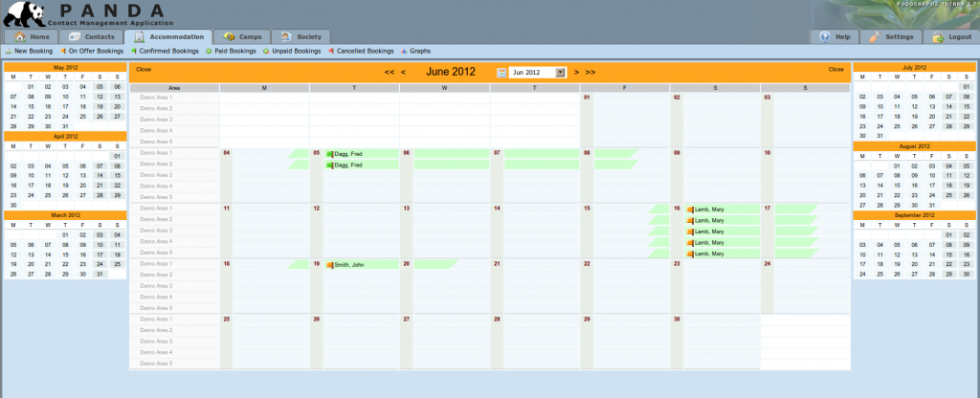
Task: Open the Help page
Action: (x=835, y=36)
